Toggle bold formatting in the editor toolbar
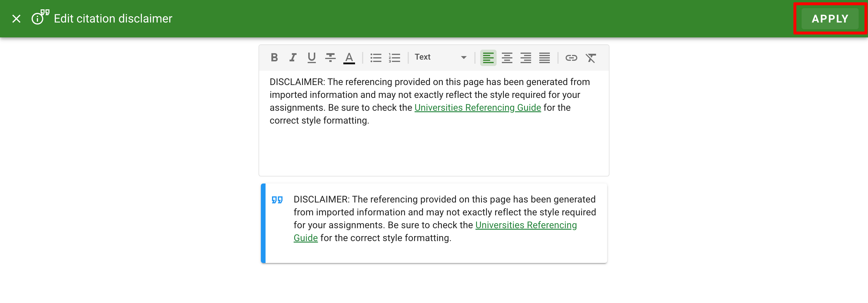This screenshot has width=868, height=303. (274, 58)
